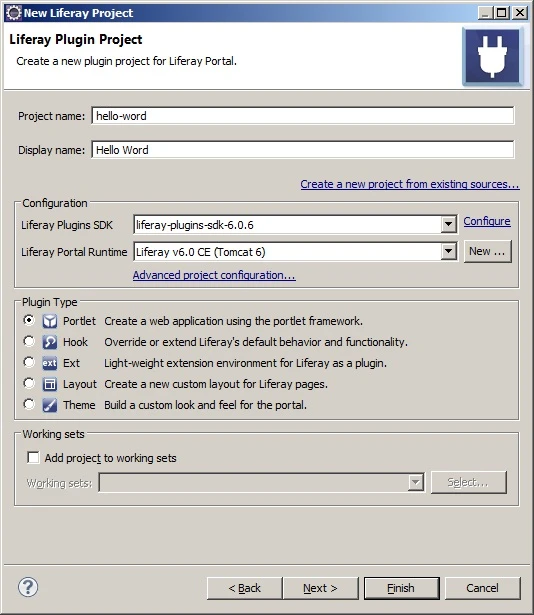This screenshot has height=615, width=534.
Task: Click "Create a web application using the portlet framework" text
Action: [233, 321]
